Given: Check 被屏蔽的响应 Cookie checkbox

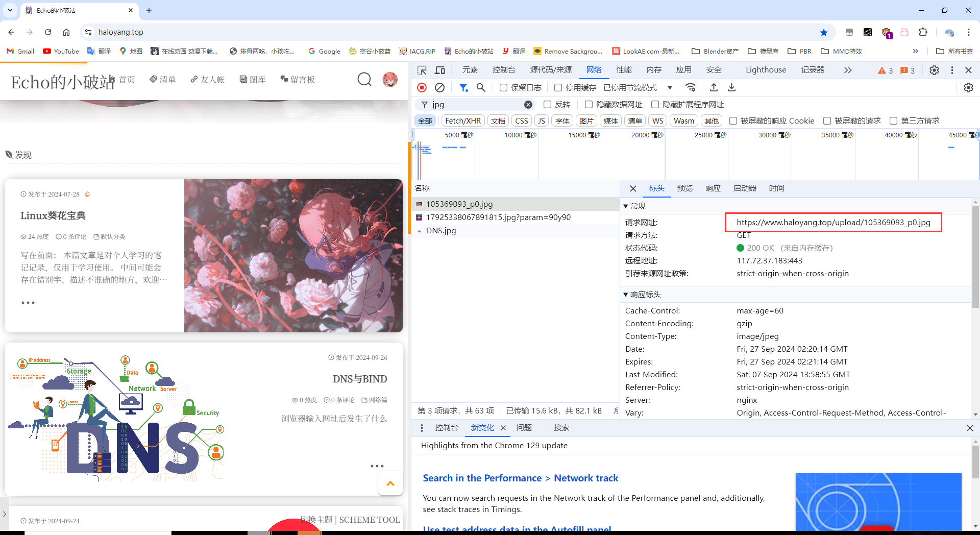Looking at the screenshot, I should [x=733, y=121].
